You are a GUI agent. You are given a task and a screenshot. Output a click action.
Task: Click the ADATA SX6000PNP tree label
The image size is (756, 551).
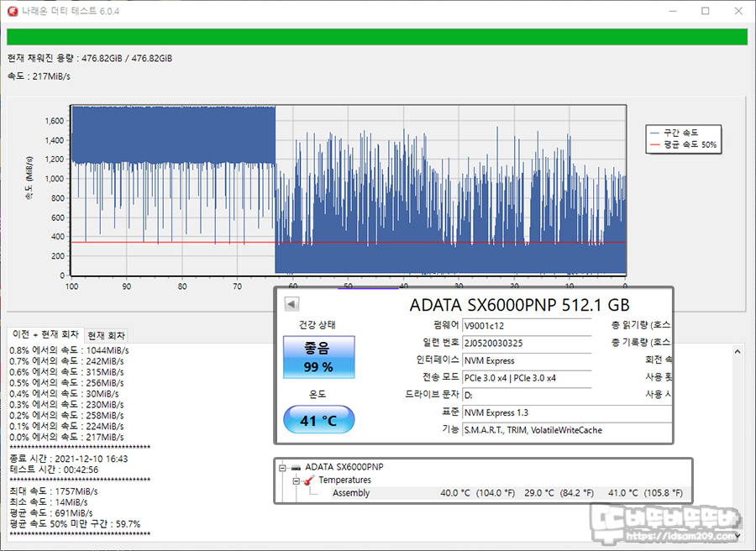(x=344, y=467)
